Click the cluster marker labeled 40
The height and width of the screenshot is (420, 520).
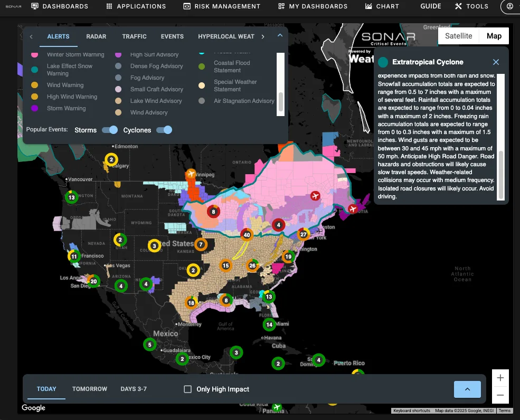point(247,235)
